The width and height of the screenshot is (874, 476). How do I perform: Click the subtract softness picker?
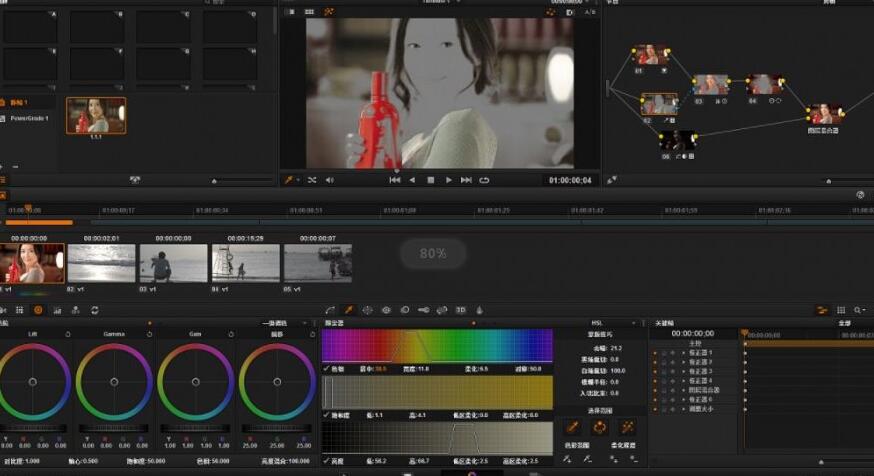click(634, 459)
